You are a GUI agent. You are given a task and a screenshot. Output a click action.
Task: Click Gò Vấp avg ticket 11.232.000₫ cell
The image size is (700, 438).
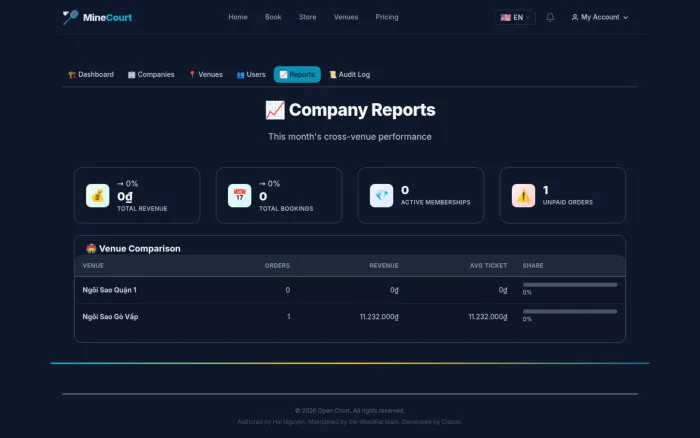[x=488, y=317]
